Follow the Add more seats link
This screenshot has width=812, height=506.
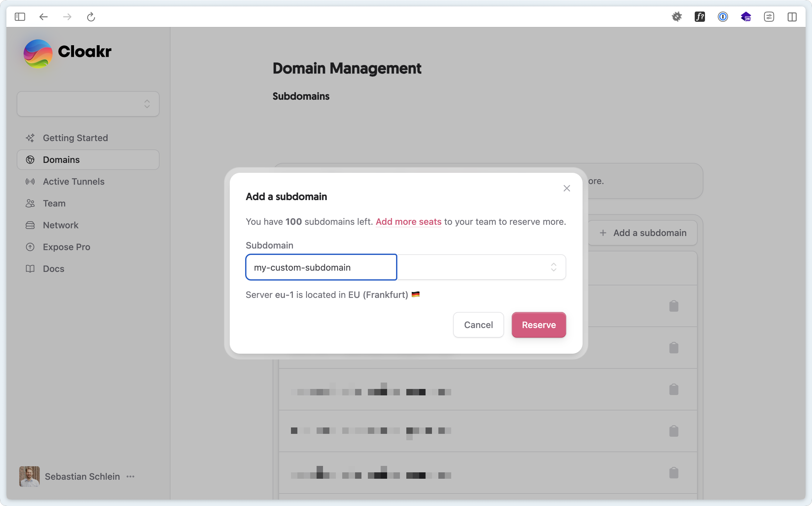coord(408,222)
